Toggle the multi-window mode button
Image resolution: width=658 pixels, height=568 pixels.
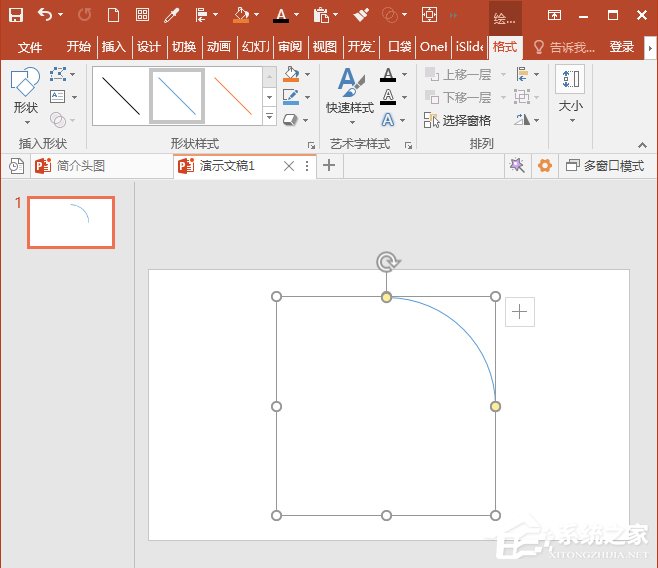pyautogui.click(x=604, y=166)
